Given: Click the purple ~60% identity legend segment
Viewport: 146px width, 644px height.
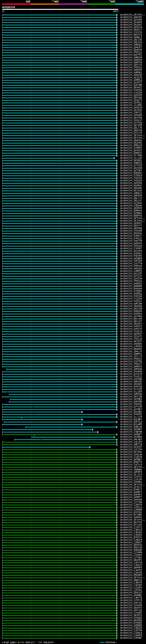Looking at the screenshot, I should [x=73, y=4].
